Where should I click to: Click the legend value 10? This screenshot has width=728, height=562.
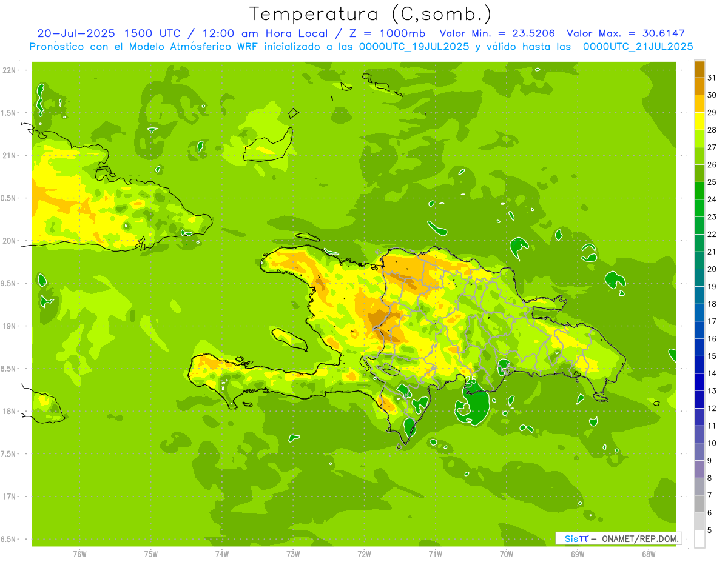712,443
